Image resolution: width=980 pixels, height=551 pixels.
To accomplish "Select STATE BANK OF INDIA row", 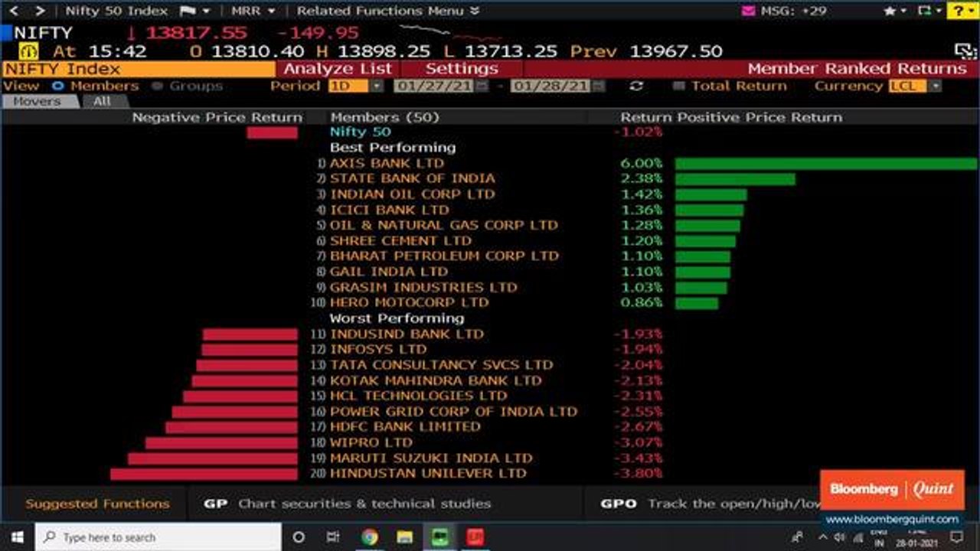I will (413, 178).
